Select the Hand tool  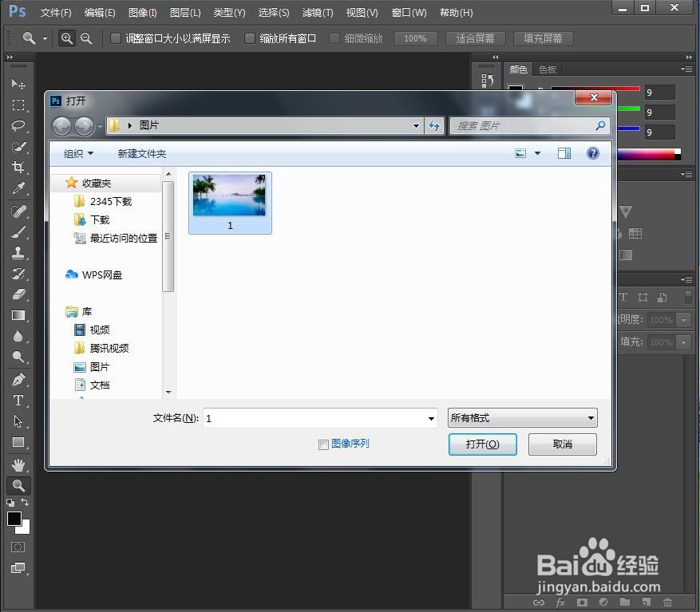[x=18, y=465]
